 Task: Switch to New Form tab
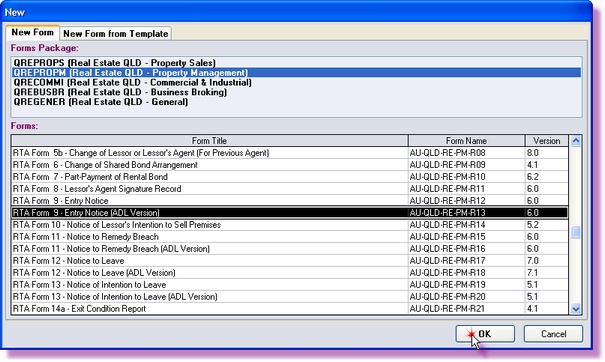tap(32, 32)
